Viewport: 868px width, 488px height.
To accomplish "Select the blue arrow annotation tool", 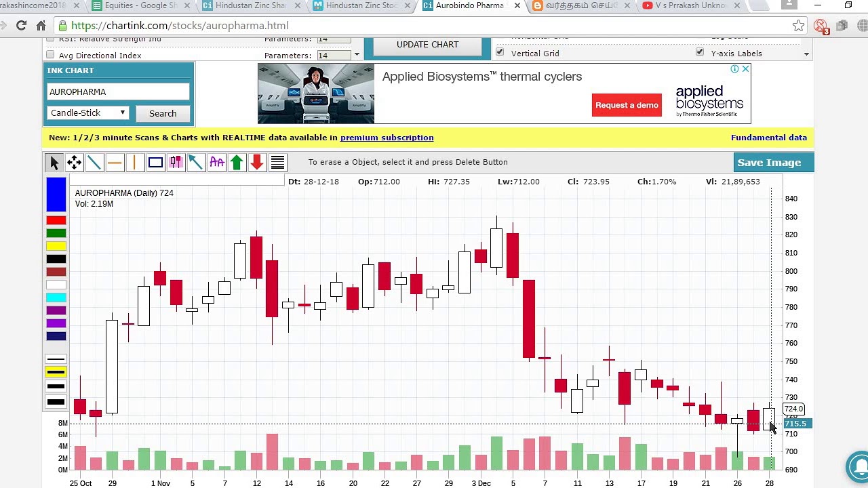I will [196, 163].
